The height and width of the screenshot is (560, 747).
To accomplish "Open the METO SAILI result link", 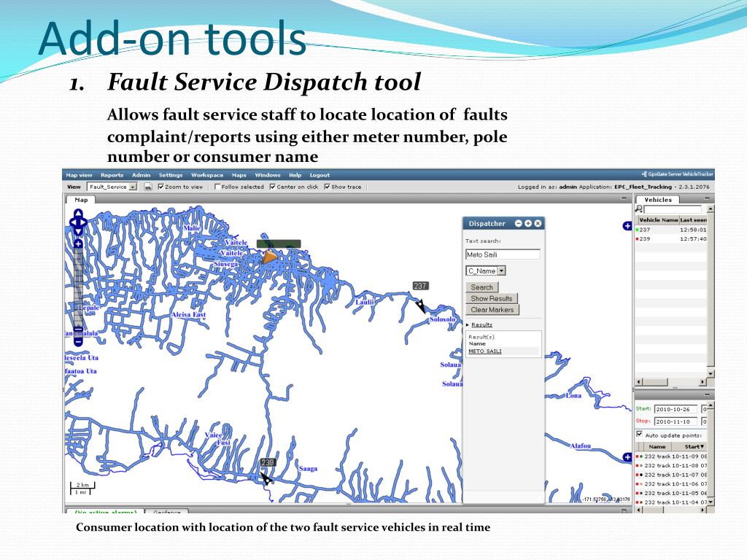I will click(485, 351).
